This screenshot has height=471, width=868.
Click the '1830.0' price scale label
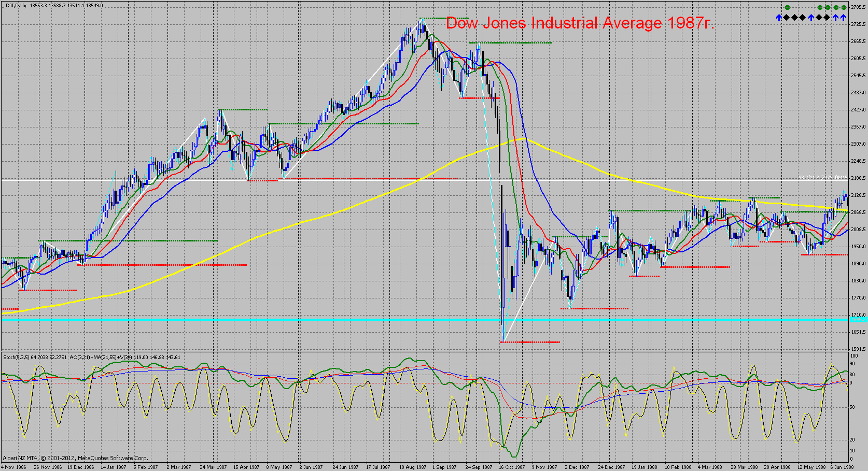pyautogui.click(x=859, y=281)
